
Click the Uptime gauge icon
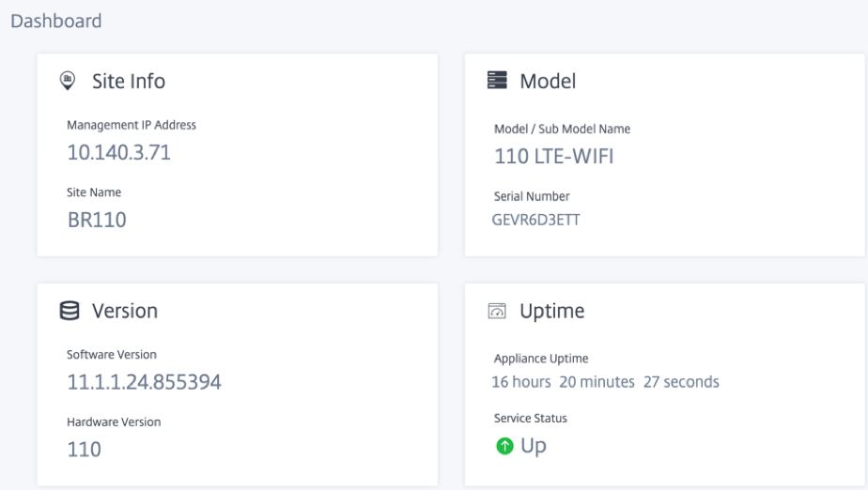[497, 311]
